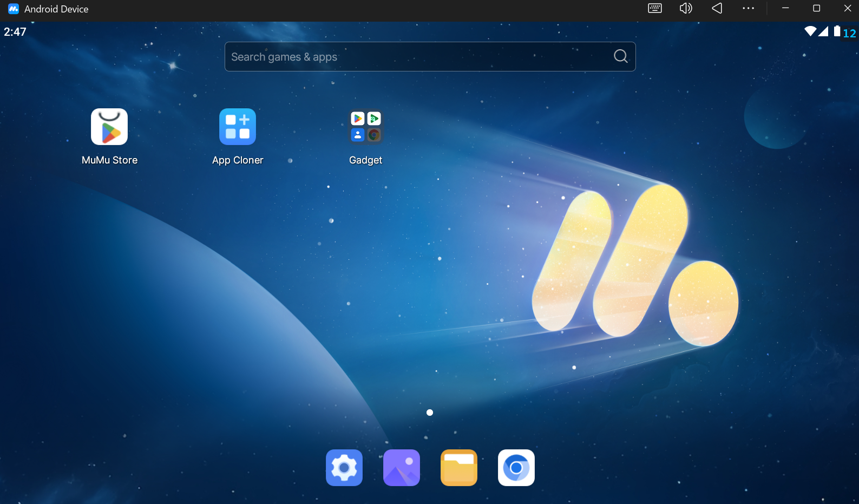Launch the Gallery app in the dock

[x=402, y=468]
